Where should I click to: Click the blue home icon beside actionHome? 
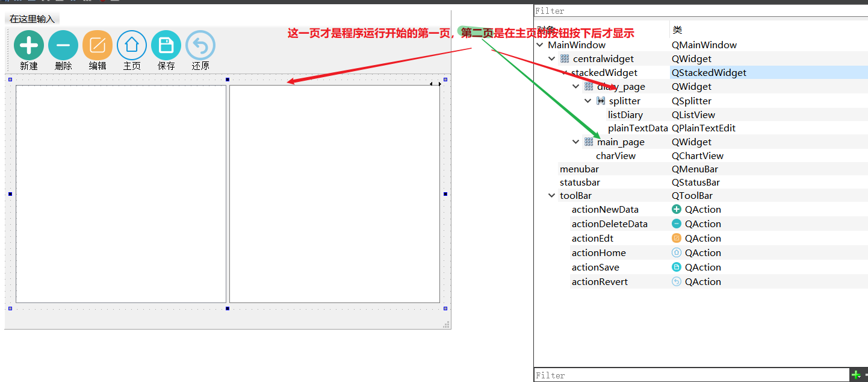click(x=676, y=252)
